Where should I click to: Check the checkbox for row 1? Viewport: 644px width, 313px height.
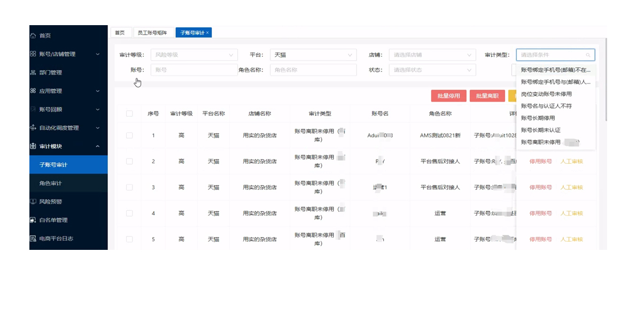click(129, 135)
